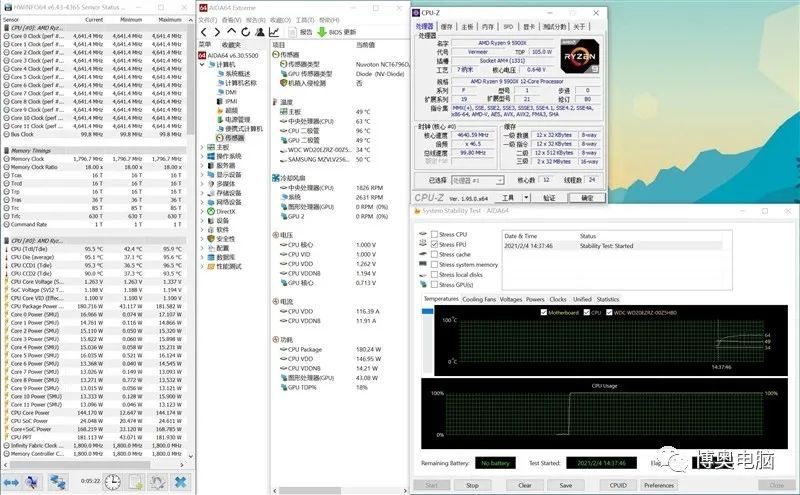Enable Stress cache checkbox
The image size is (800, 495).
434,254
